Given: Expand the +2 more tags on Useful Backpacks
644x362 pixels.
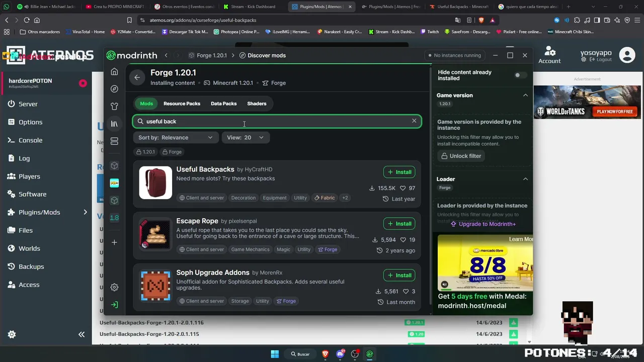Looking at the screenshot, I should point(345,198).
